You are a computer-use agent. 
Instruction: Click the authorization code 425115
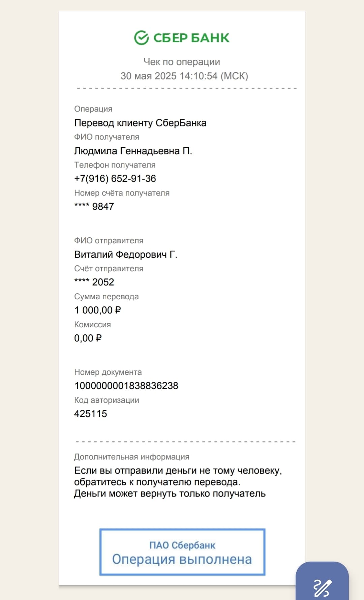90,414
